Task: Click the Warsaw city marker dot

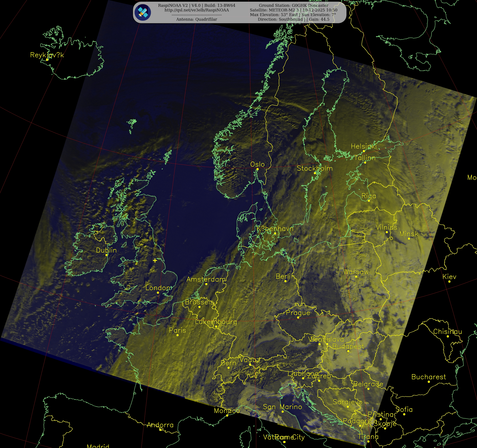Action: coord(356,277)
